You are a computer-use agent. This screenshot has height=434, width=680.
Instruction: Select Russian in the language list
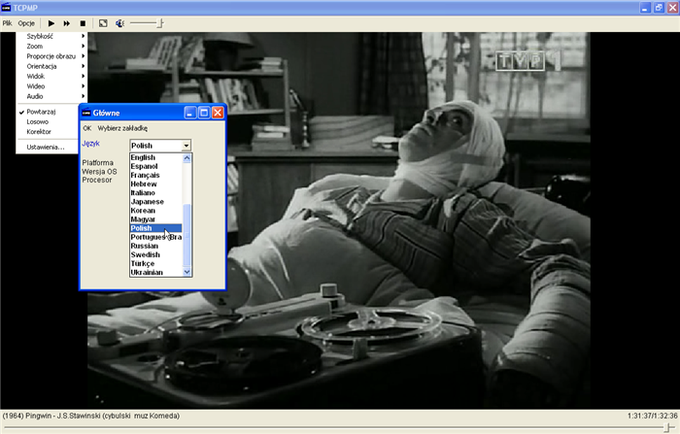pyautogui.click(x=156, y=246)
